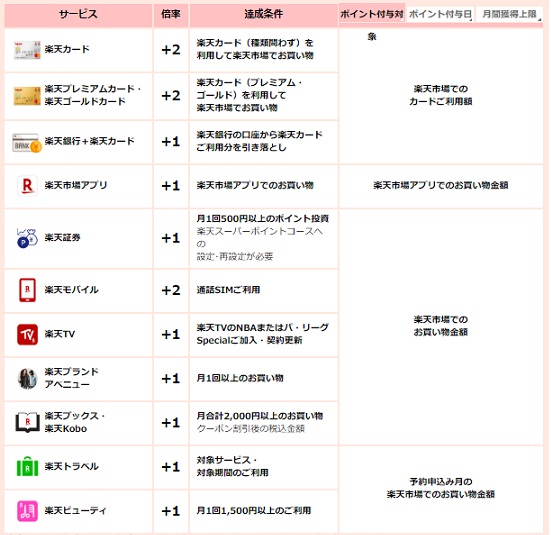Click the 楽天ブランドアベニュー service name
The height and width of the screenshot is (535, 551).
click(x=71, y=378)
